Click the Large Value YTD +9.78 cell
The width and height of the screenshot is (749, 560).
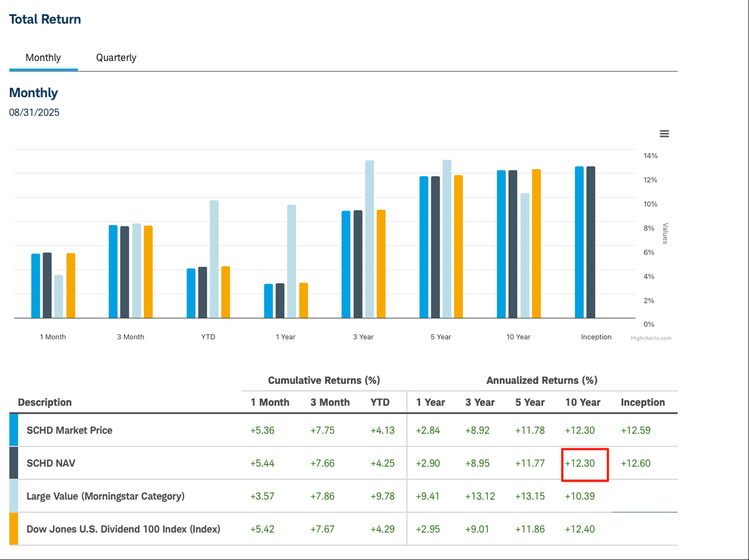(x=383, y=496)
